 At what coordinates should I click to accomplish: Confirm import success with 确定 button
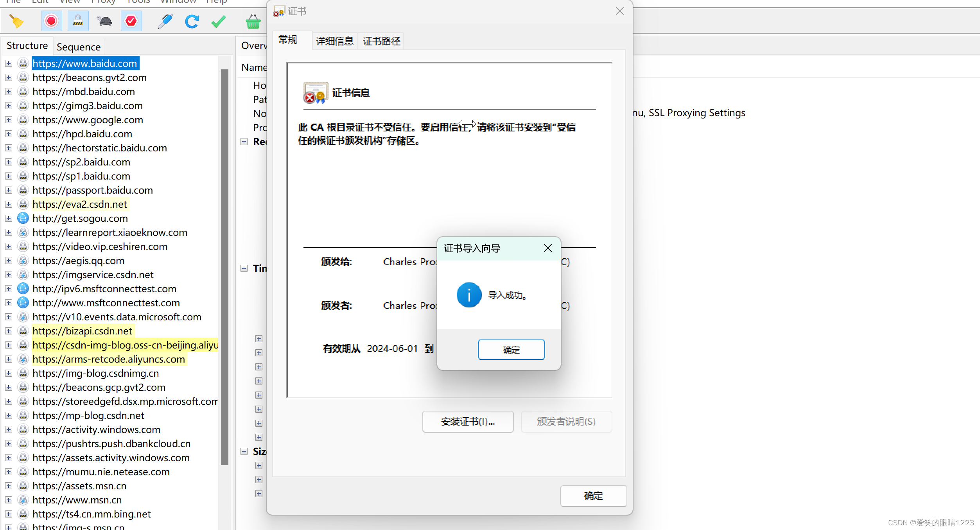[511, 350]
